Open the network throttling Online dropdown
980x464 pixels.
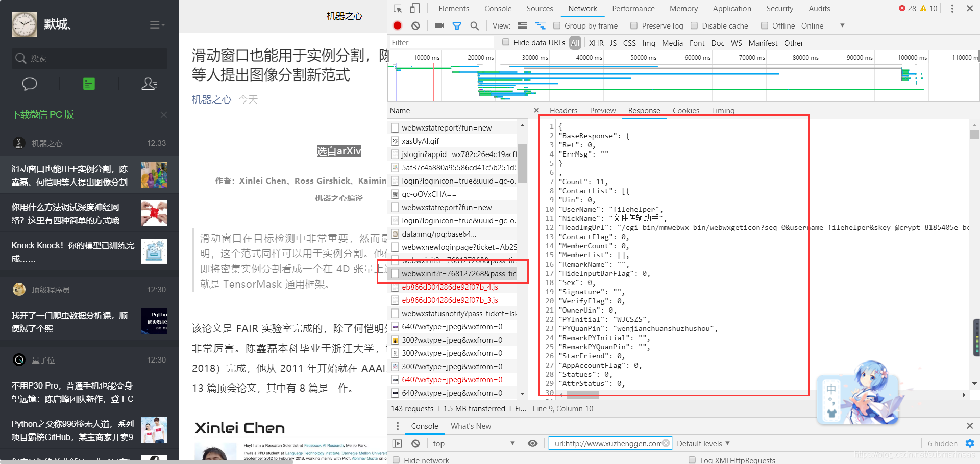click(823, 26)
